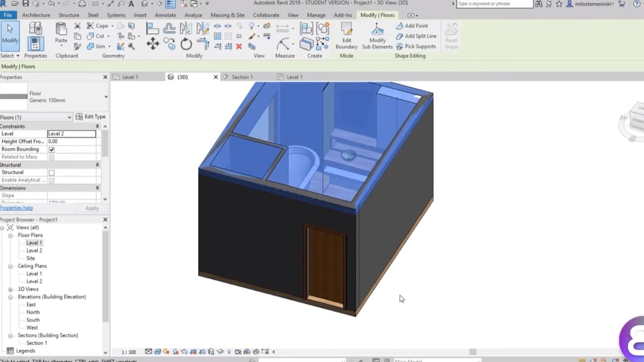This screenshot has width=644, height=362.
Task: Select the North elevation in browser
Action: (x=33, y=312)
